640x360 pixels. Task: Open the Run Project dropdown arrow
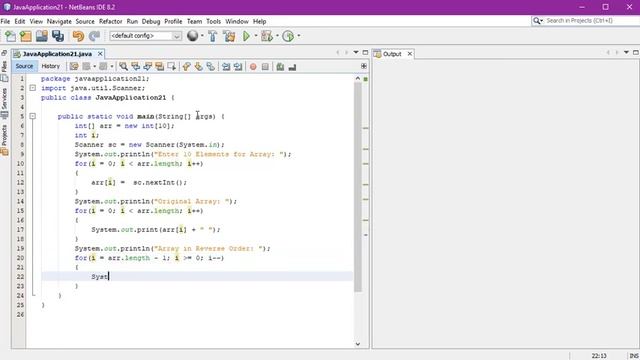click(256, 36)
